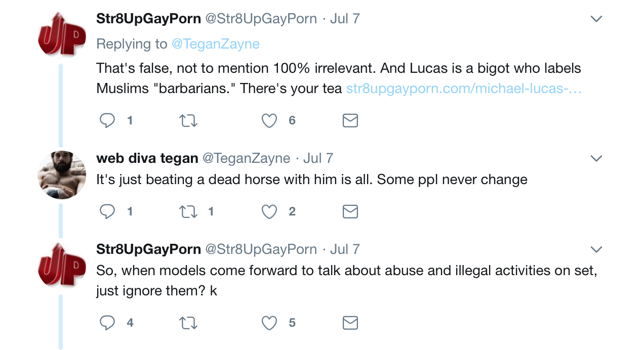Screen dimensions: 644x350
Task: Share tegan's tweet via message envelope icon
Action: (x=350, y=211)
